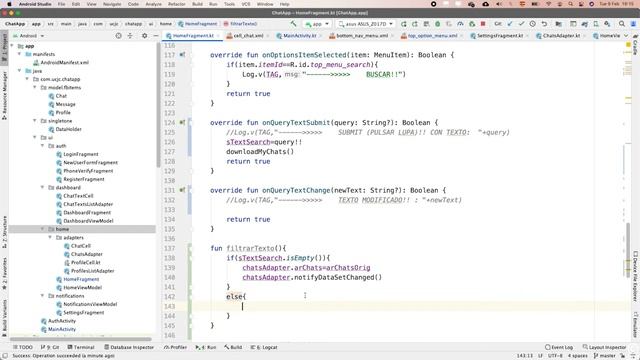Open the Android project view dropdown
Image resolution: width=640 pixels, height=360 pixels.
(x=29, y=36)
